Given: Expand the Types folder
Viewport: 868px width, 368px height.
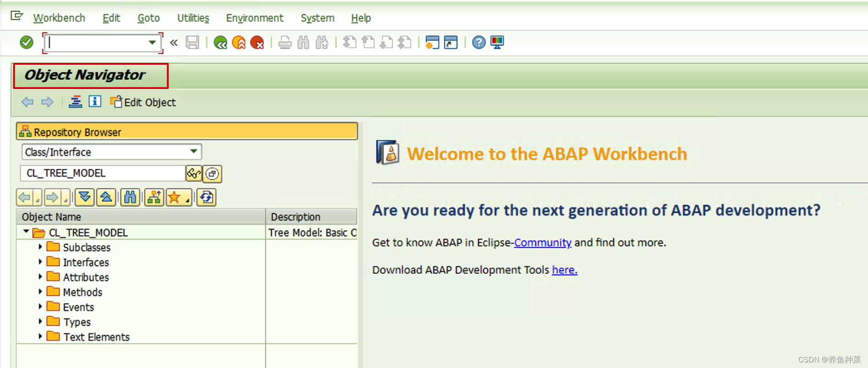Looking at the screenshot, I should click(x=40, y=322).
